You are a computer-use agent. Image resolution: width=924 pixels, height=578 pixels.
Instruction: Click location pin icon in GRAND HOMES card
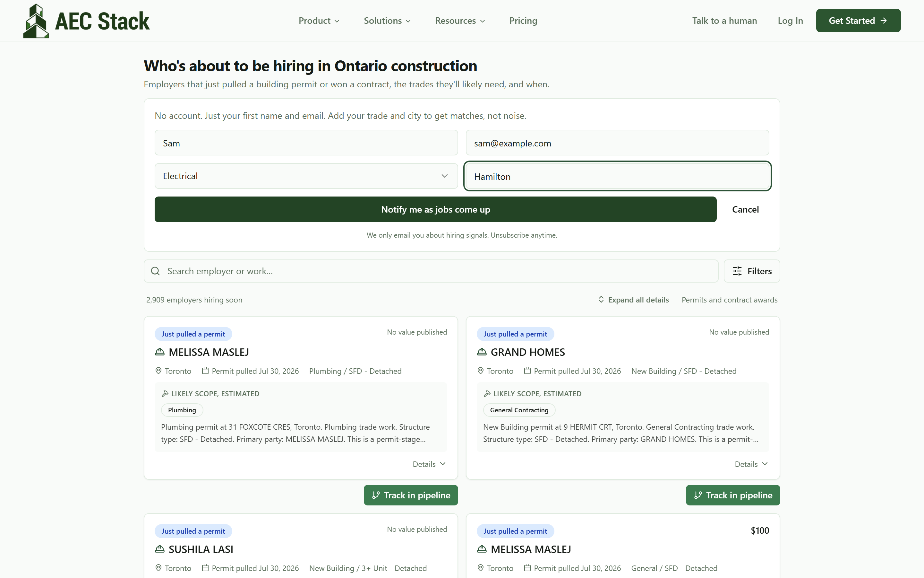coord(481,371)
